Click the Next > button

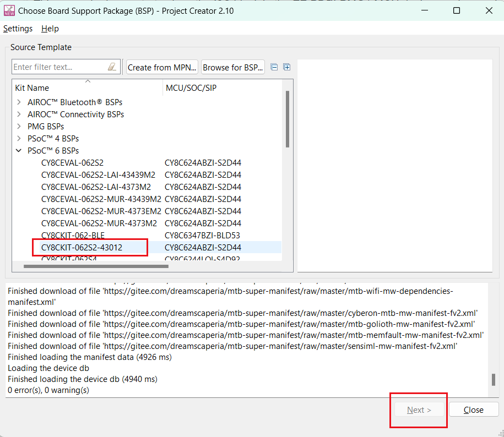pos(419,409)
